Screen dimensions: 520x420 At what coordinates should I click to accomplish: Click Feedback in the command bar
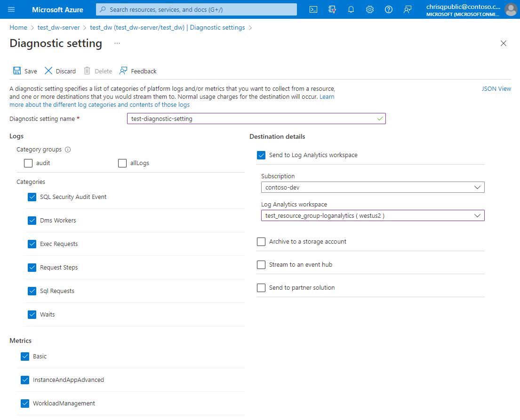coord(137,71)
